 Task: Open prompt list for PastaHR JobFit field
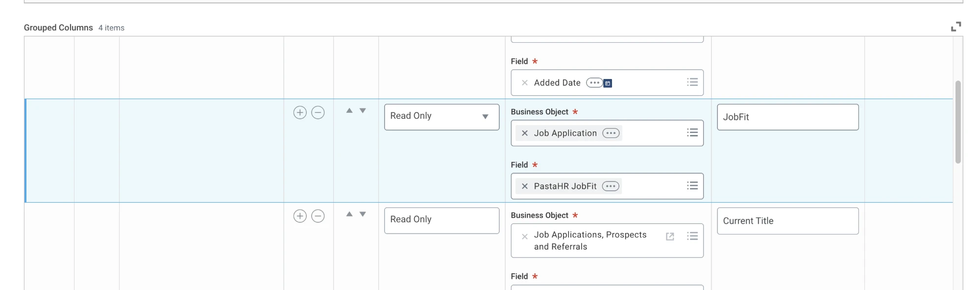[692, 186]
